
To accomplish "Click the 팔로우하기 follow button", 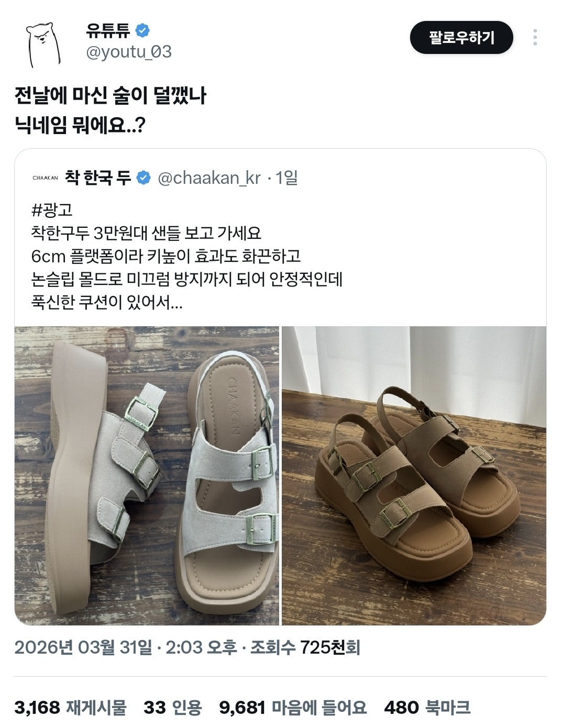I will coord(461,38).
